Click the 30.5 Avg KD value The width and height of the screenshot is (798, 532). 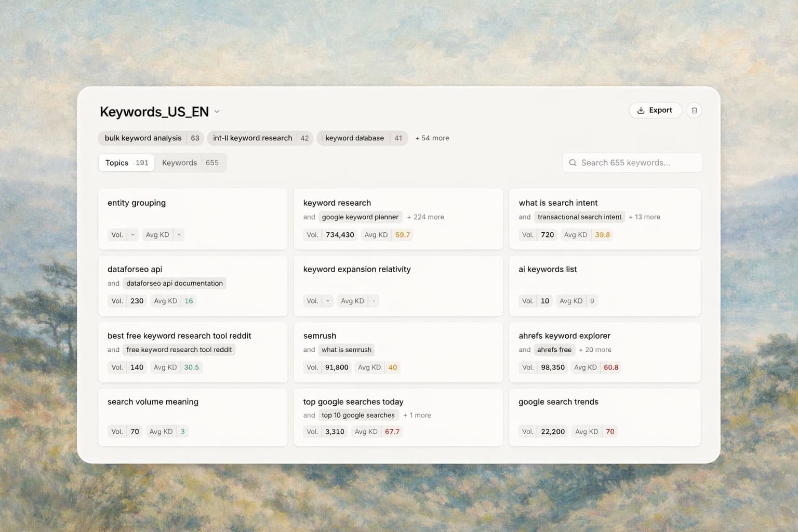[192, 367]
